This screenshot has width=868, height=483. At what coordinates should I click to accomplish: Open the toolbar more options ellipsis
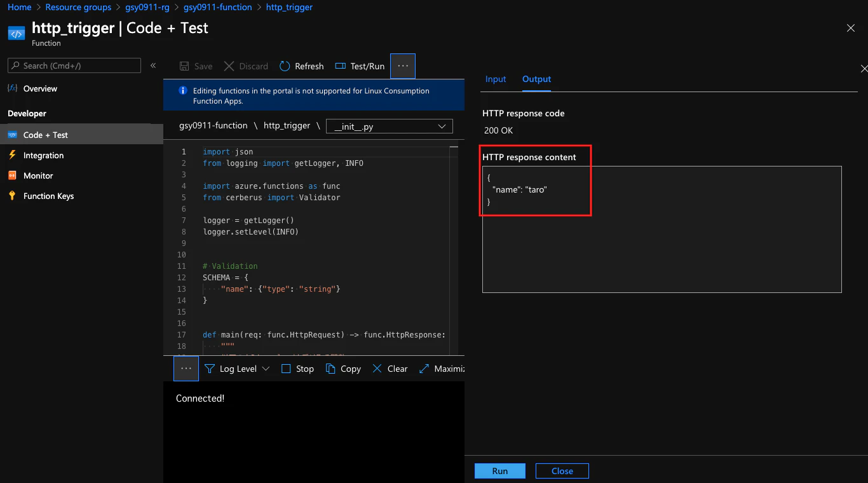(403, 66)
